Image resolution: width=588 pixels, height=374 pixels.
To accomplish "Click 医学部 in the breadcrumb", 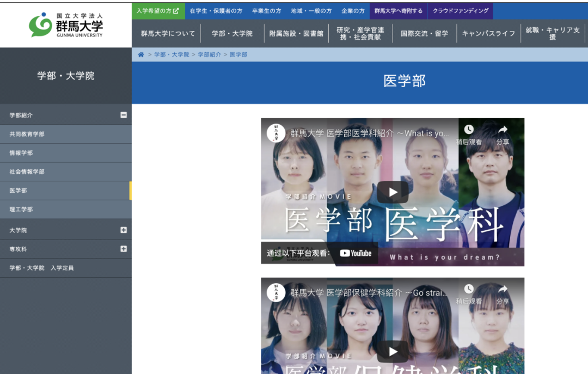I will (x=238, y=55).
